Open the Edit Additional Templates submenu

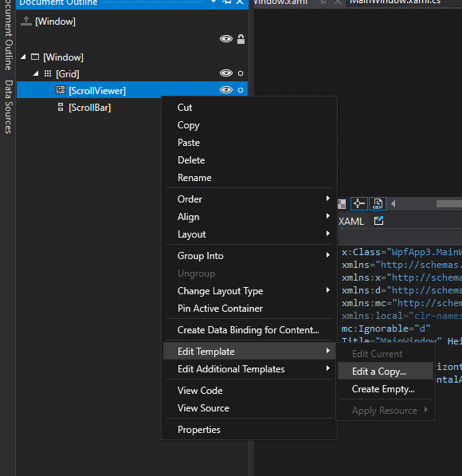tap(249, 369)
